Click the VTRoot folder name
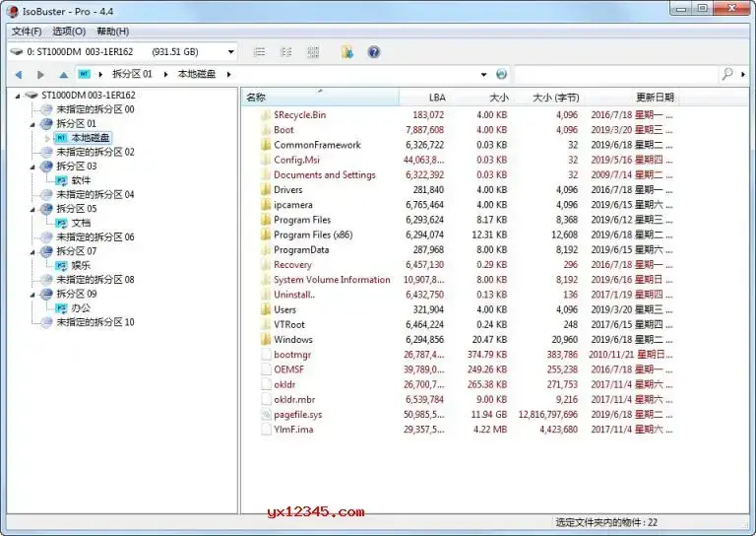 [x=289, y=324]
